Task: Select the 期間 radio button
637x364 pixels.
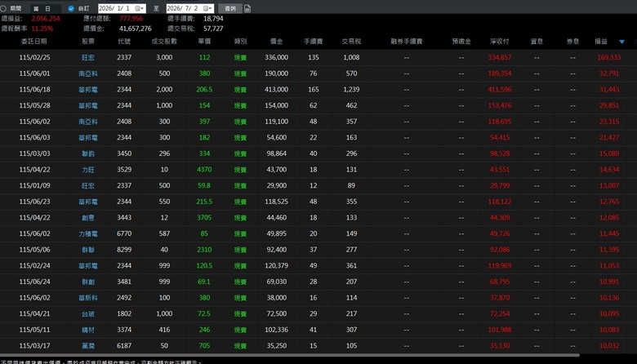Action: [x=3, y=8]
